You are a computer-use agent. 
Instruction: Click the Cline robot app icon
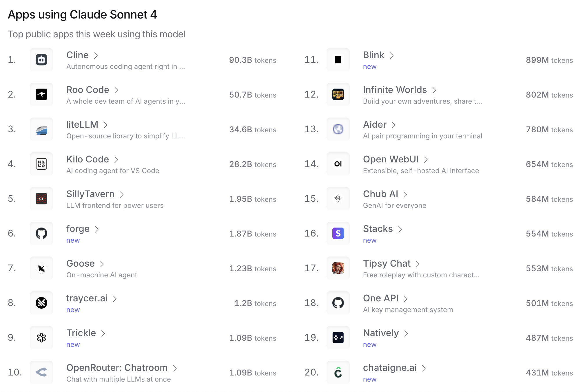tap(41, 60)
